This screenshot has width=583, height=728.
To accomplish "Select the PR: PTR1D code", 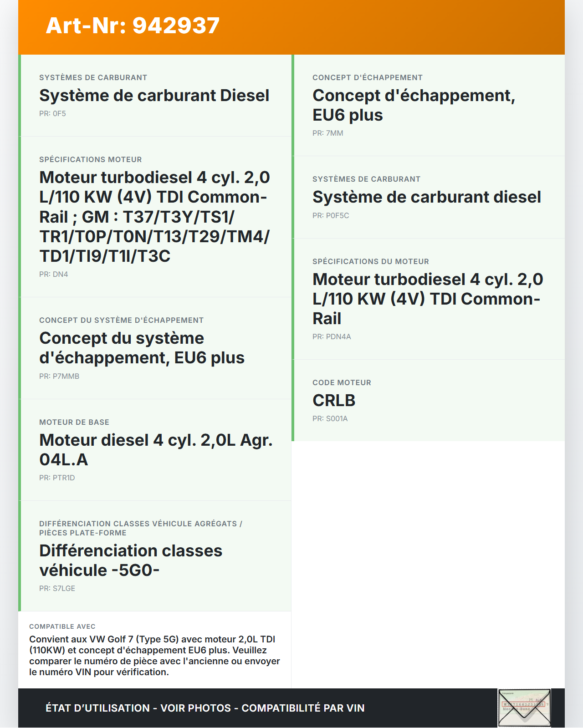I will coord(57,478).
